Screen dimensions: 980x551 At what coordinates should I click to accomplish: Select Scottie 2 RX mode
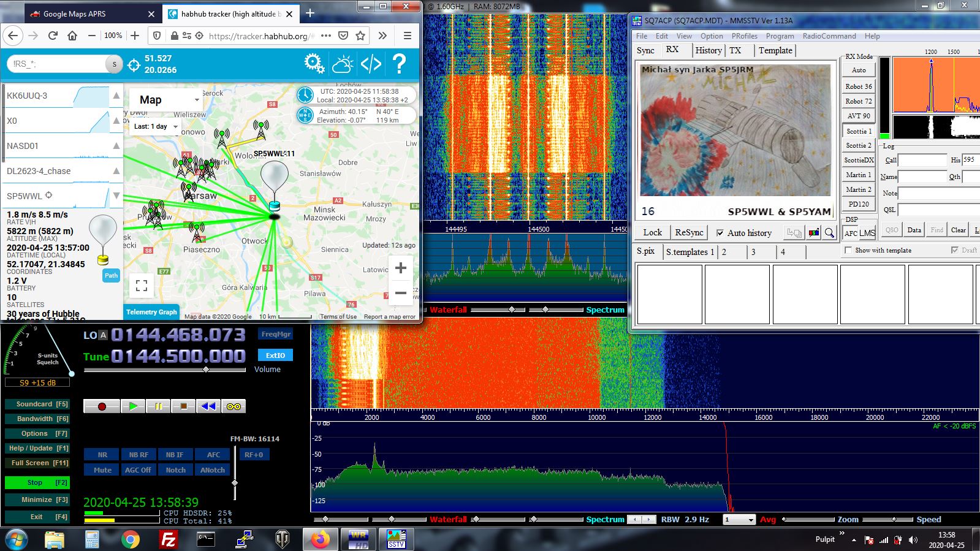click(x=859, y=145)
